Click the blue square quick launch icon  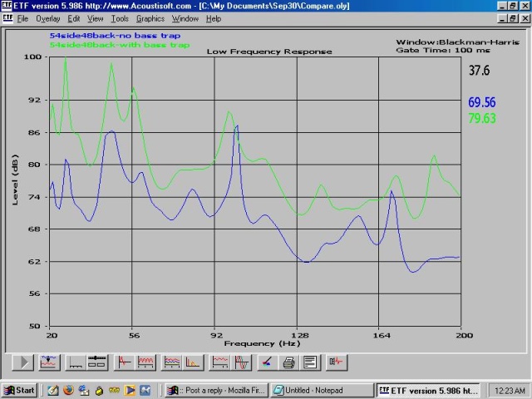145,390
